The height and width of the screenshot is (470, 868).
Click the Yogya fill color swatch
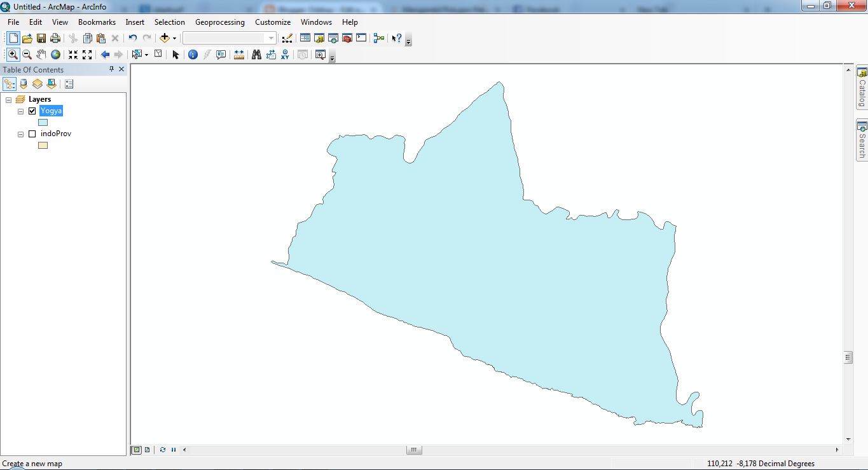[43, 122]
